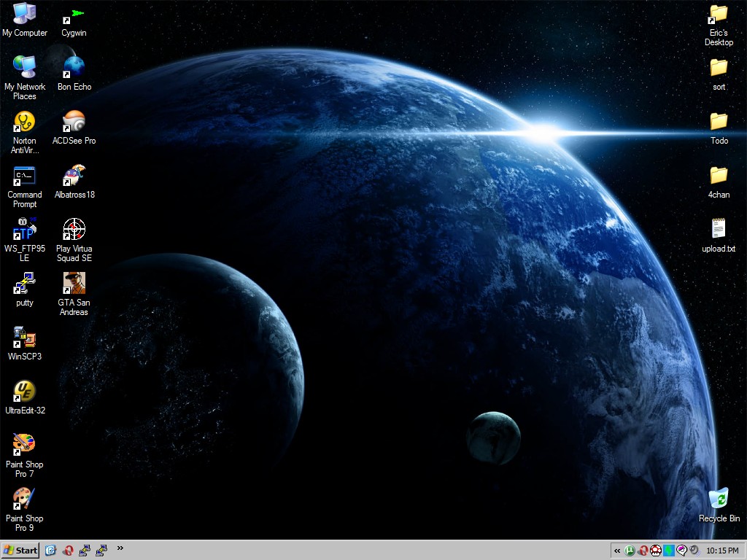This screenshot has height=560, width=747.
Task: Click the Bon Echo browser shortcut
Action: pos(74,74)
